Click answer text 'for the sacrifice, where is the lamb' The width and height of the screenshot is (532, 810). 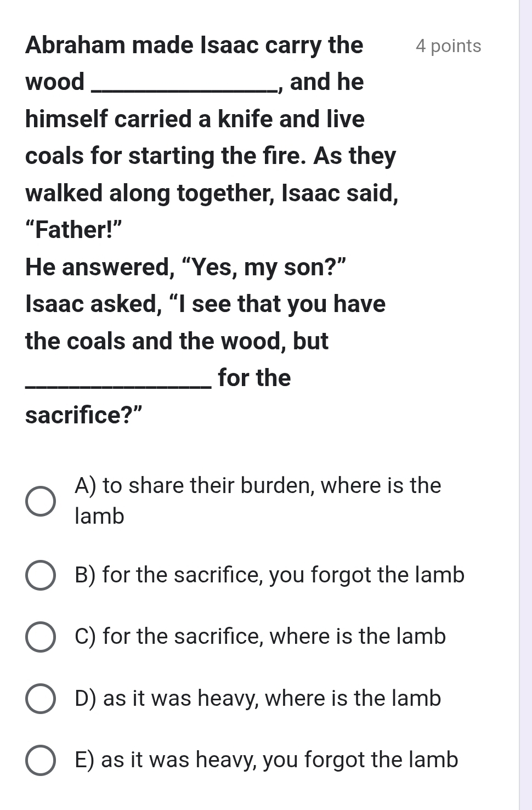(260, 636)
